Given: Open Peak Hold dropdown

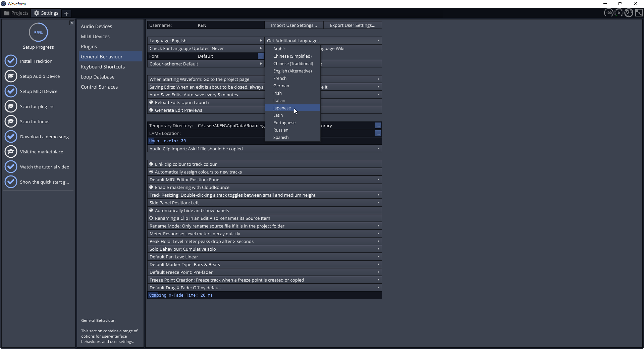Looking at the screenshot, I should [264, 241].
